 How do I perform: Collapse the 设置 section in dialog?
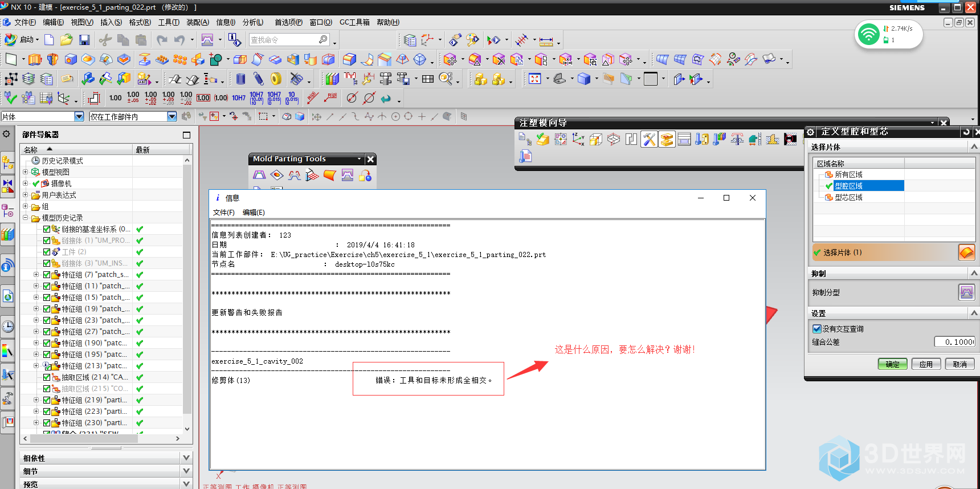click(974, 313)
